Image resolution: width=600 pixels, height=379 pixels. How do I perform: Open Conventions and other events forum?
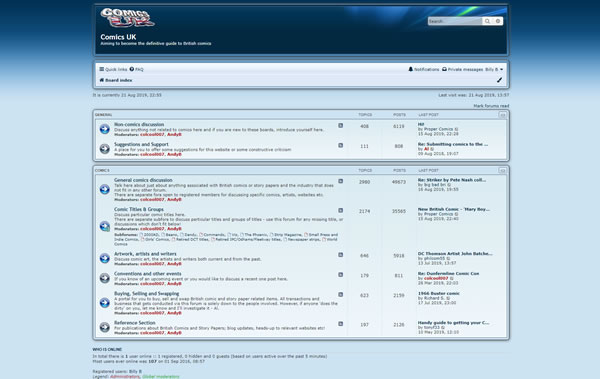[x=148, y=274]
